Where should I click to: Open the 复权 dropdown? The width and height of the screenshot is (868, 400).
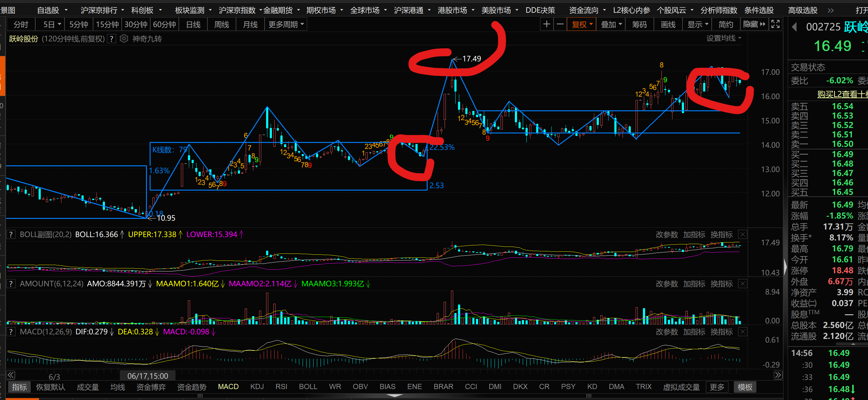tap(582, 24)
